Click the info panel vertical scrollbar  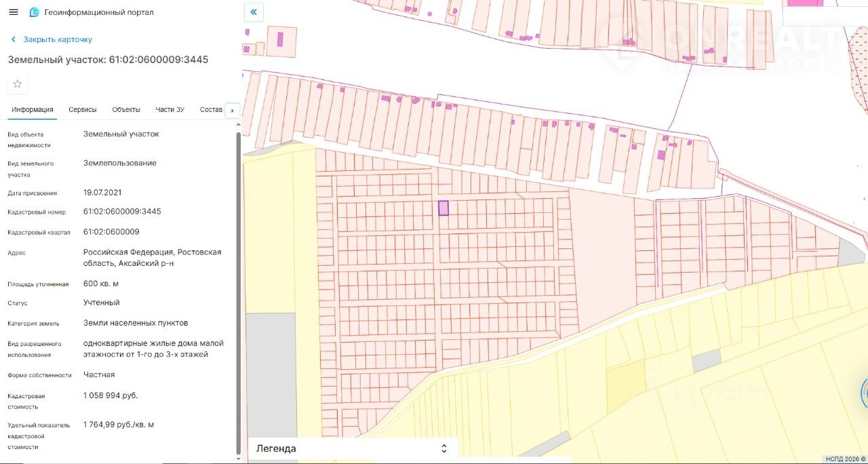(x=238, y=293)
